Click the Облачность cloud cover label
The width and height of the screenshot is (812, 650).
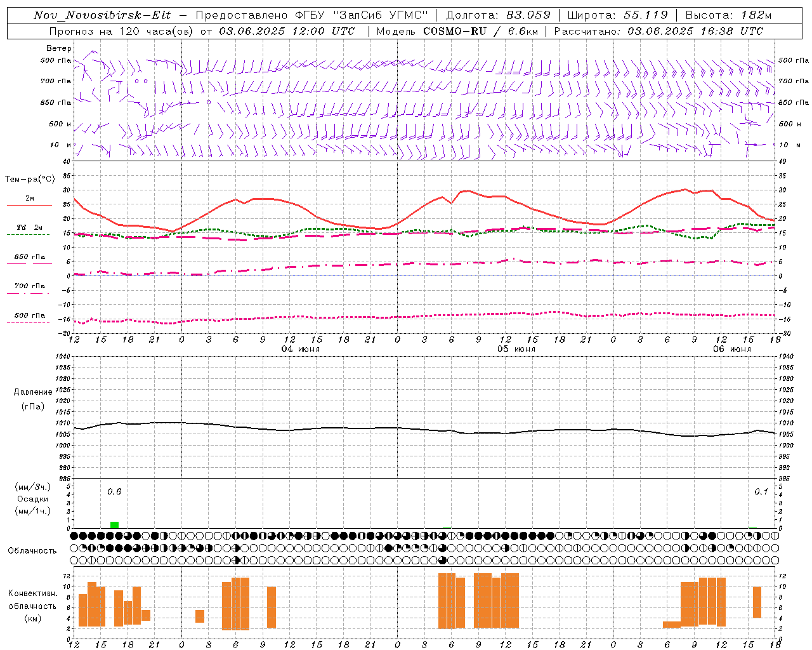click(32, 551)
